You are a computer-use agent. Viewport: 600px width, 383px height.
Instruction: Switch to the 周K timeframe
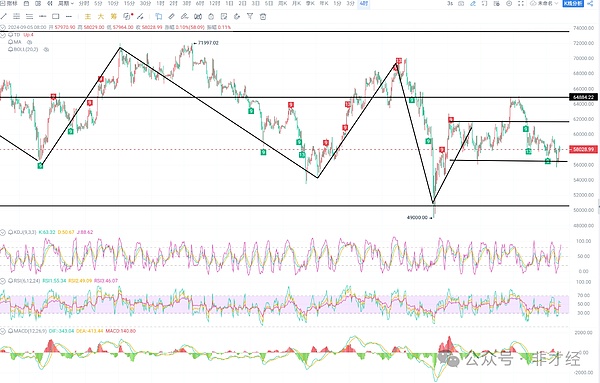[x=283, y=3]
